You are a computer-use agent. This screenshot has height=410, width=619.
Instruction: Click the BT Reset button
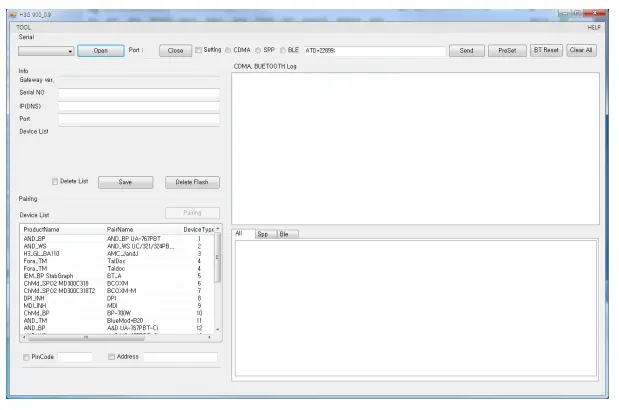(x=546, y=50)
